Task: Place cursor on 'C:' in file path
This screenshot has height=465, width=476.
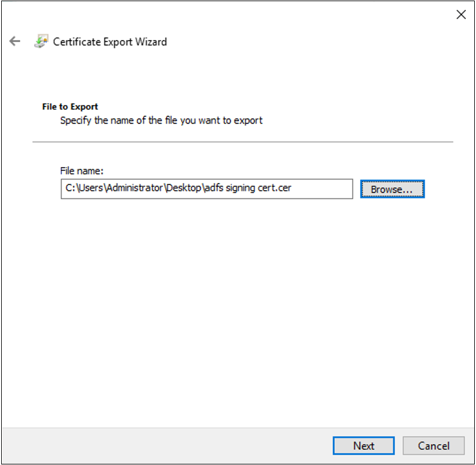Action: click(x=69, y=189)
